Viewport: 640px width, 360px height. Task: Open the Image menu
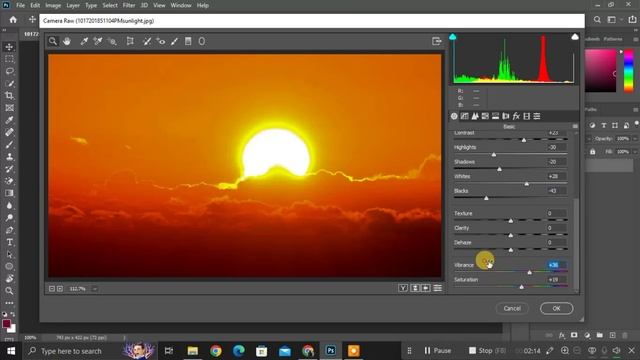pos(53,5)
